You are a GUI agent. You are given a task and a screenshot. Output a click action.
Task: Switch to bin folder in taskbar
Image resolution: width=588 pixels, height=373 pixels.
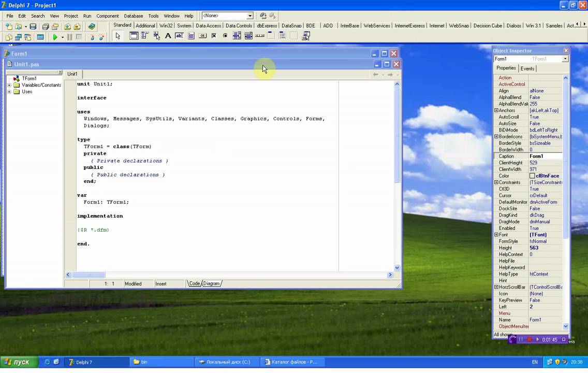(x=162, y=362)
